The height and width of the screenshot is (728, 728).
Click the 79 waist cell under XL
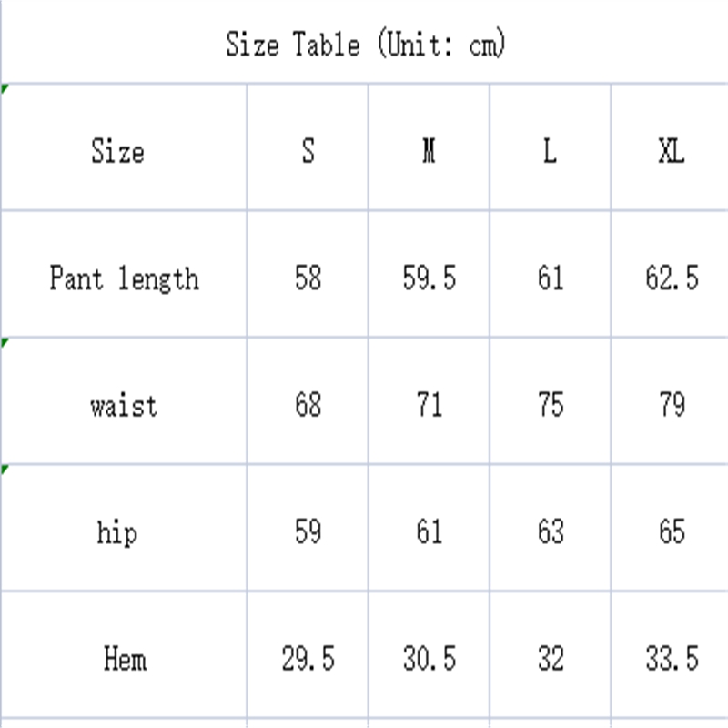point(672,404)
